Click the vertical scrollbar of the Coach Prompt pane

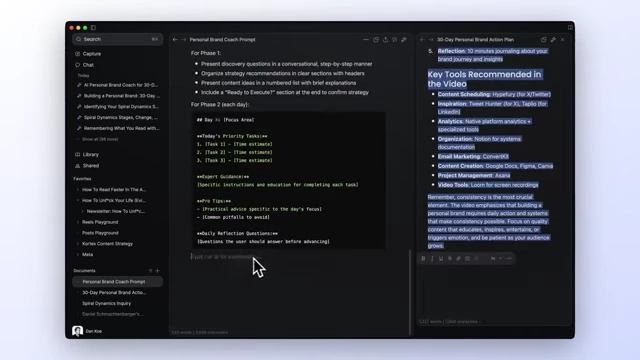tap(409, 292)
